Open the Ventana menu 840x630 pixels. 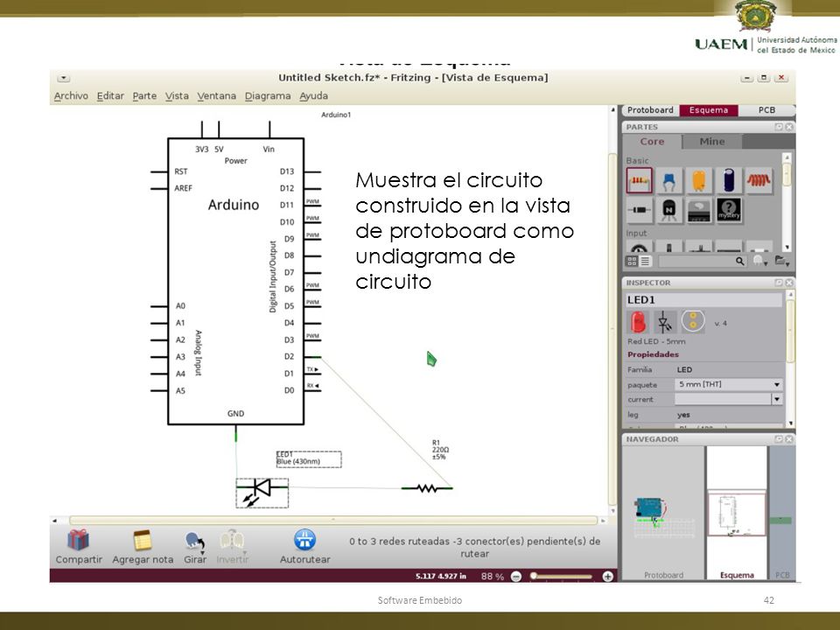[x=216, y=96]
